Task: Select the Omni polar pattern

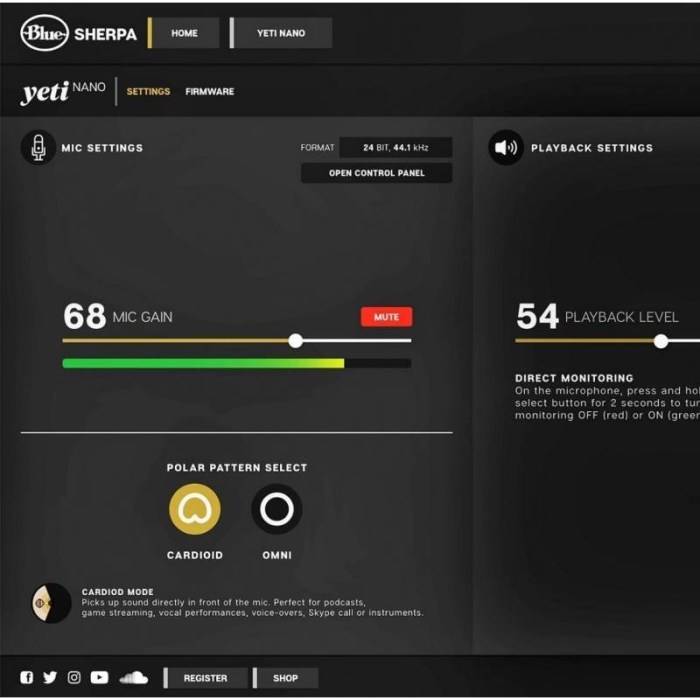Action: coord(277,509)
